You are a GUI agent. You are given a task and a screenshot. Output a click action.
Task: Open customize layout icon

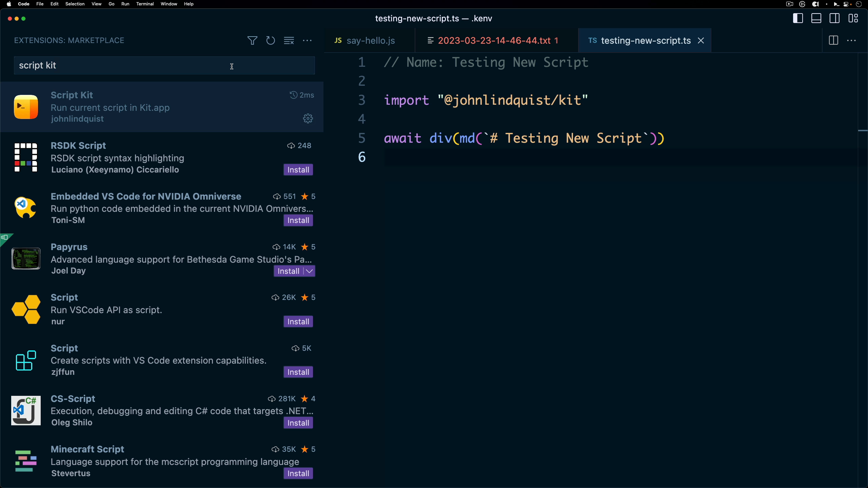[x=853, y=18]
